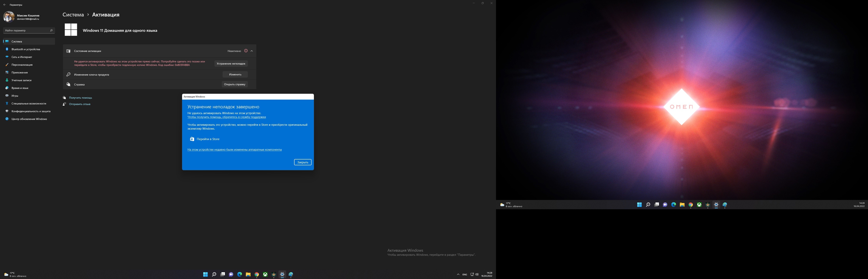Click the support service link in activation dialog
Screen dimensions: 868x279
(x=227, y=117)
